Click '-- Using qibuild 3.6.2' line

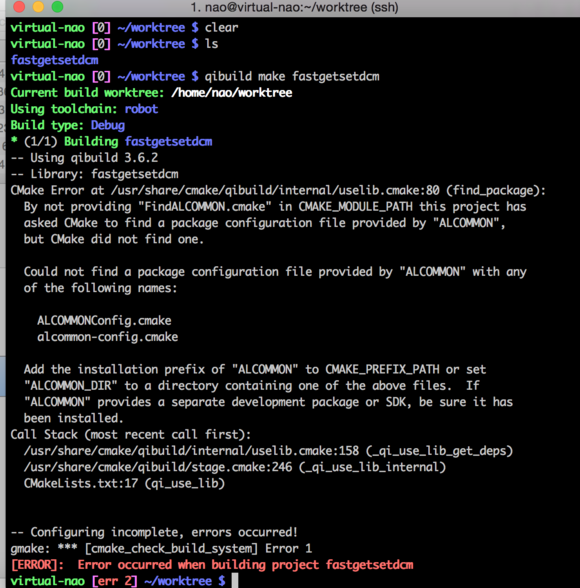(84, 158)
